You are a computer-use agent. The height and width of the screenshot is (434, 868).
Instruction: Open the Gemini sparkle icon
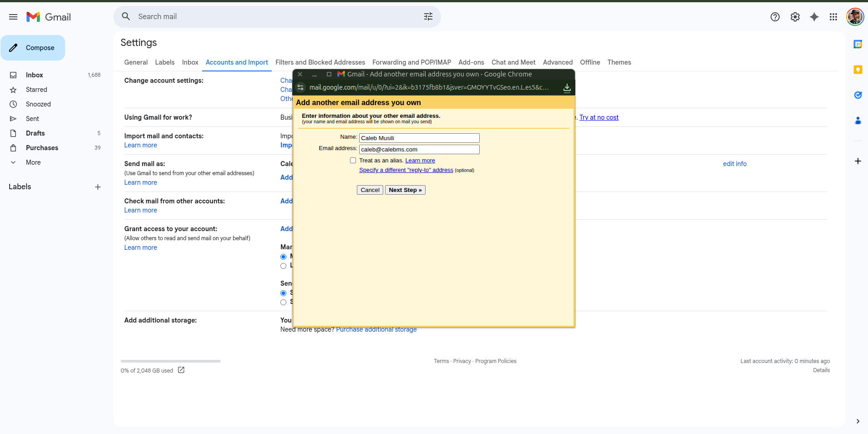coord(814,17)
